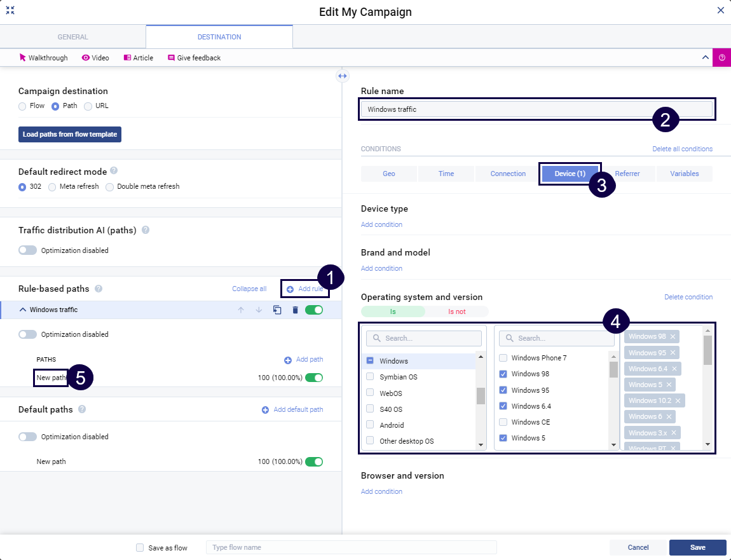Click the minimize window arrows icon
The height and width of the screenshot is (560, 731).
10,10
